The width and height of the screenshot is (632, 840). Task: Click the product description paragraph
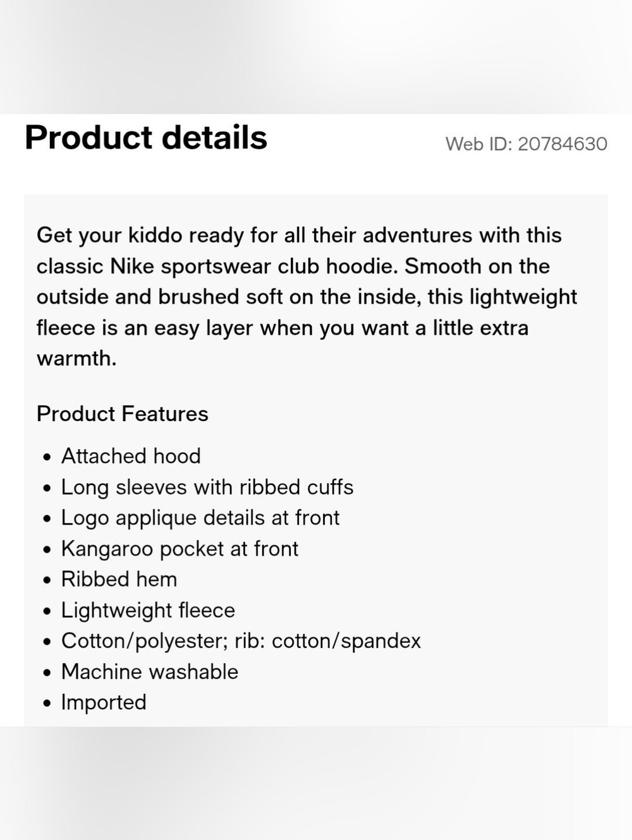[307, 297]
